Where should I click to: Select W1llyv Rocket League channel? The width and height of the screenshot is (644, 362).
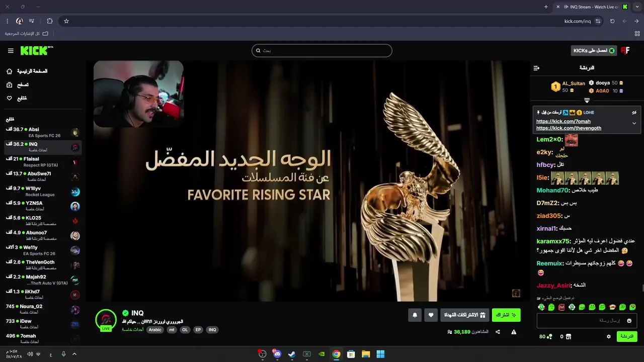pyautogui.click(x=43, y=192)
